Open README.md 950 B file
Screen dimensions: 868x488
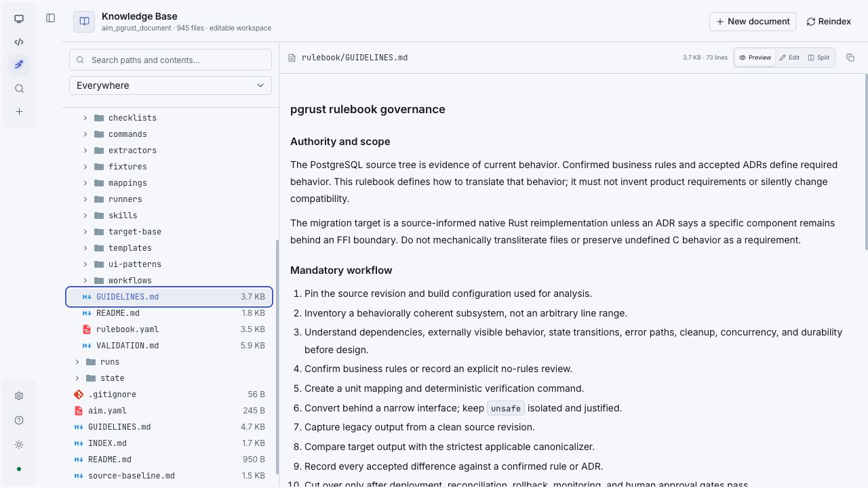click(170, 460)
